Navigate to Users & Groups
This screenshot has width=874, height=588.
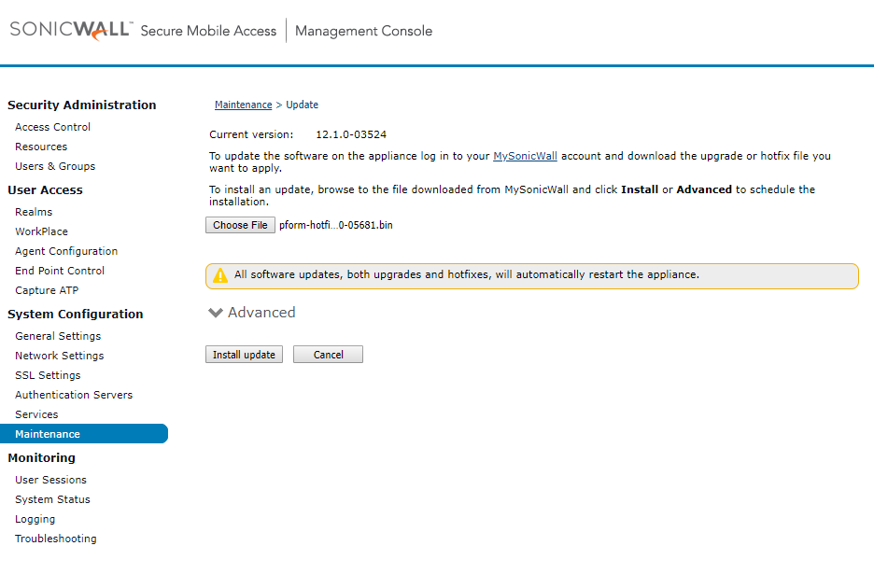pos(55,166)
